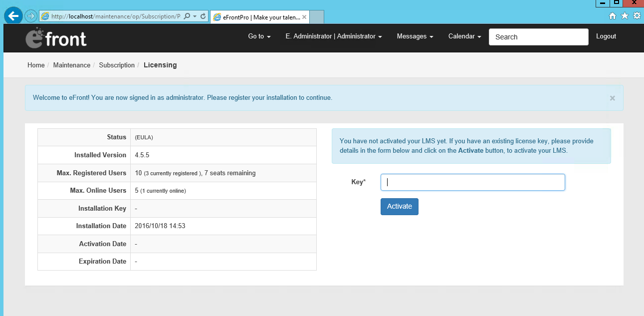This screenshot has height=316, width=644.
Task: Go back using browser back arrow
Action: [13, 16]
